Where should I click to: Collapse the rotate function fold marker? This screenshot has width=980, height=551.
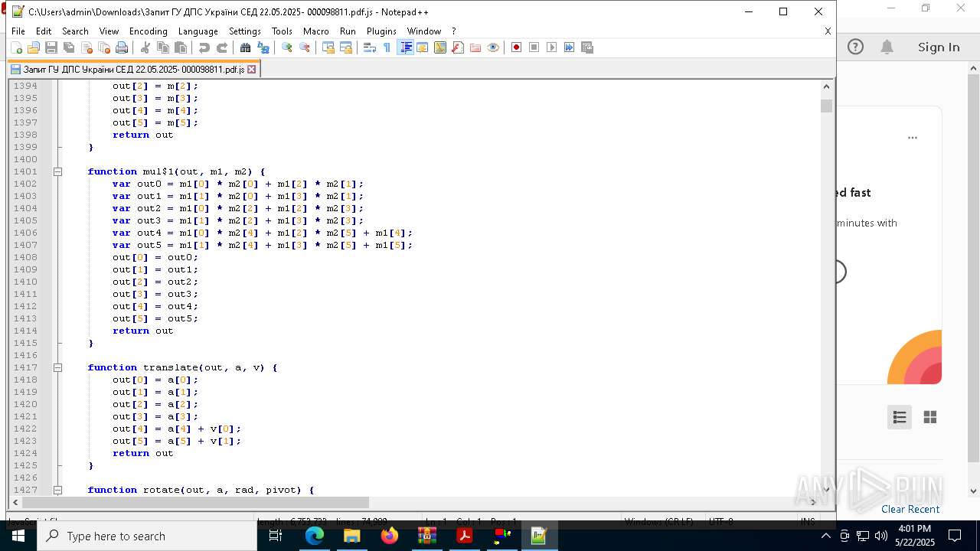coord(57,490)
